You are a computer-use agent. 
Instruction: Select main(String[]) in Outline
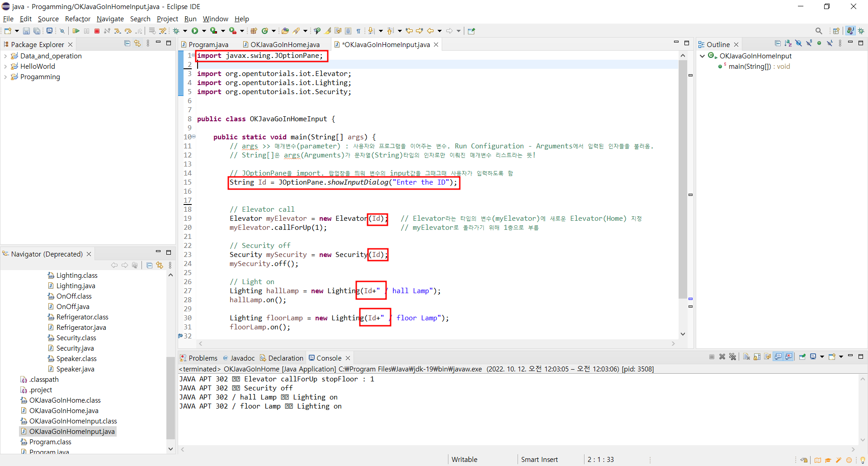click(x=754, y=67)
